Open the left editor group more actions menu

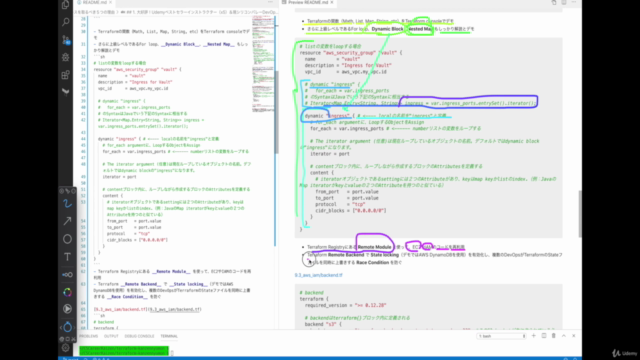[x=270, y=2]
